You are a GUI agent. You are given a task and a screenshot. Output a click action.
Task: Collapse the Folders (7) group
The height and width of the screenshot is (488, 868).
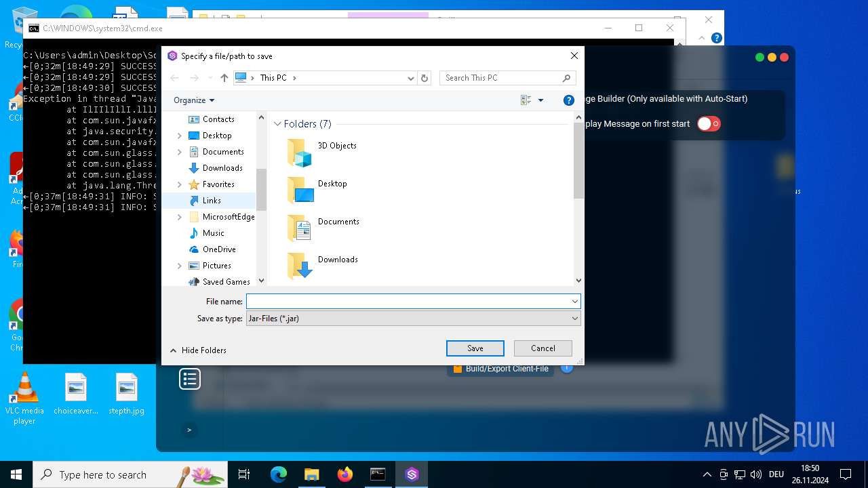[277, 124]
